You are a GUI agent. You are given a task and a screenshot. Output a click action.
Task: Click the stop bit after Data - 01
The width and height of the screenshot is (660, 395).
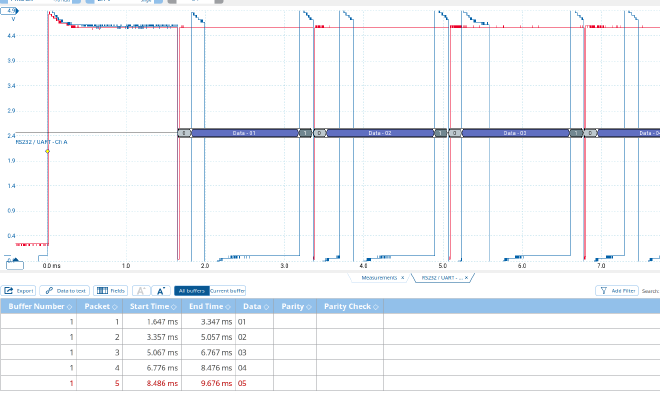click(305, 133)
